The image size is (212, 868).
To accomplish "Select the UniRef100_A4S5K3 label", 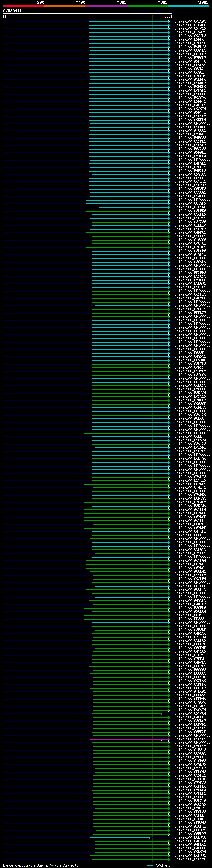I will 190,601.
